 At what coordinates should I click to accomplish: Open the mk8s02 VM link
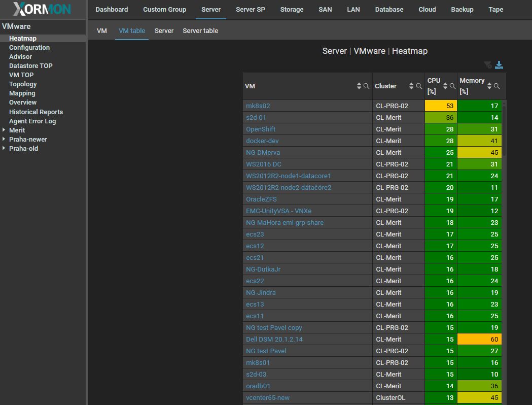[x=258, y=106]
